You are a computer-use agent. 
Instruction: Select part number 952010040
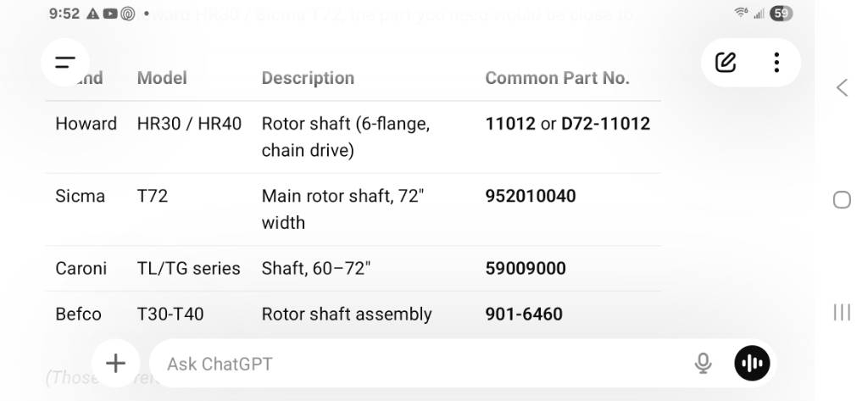click(x=530, y=196)
